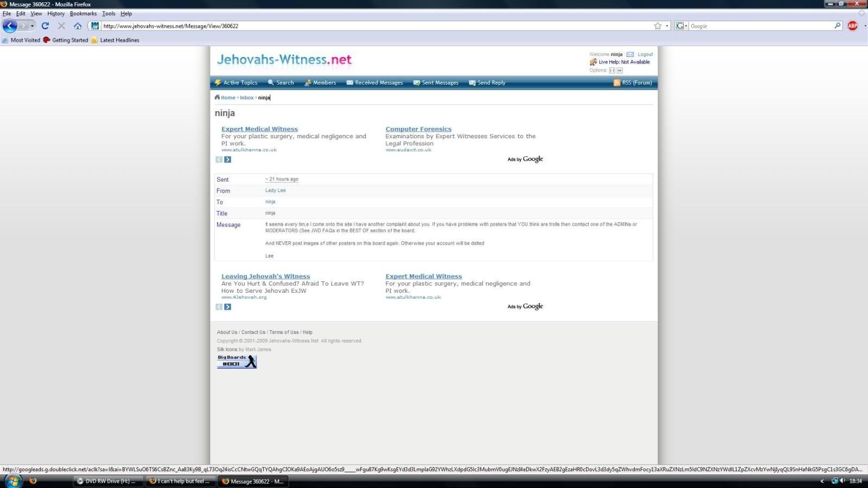The image size is (868, 488).
Task: Click the Live Help mascot icon
Action: click(x=593, y=62)
